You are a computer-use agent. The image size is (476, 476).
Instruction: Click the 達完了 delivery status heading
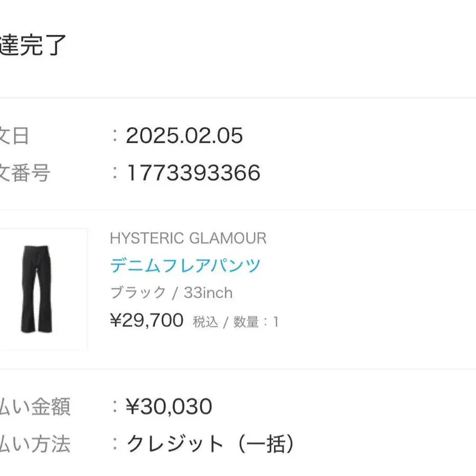(33, 45)
